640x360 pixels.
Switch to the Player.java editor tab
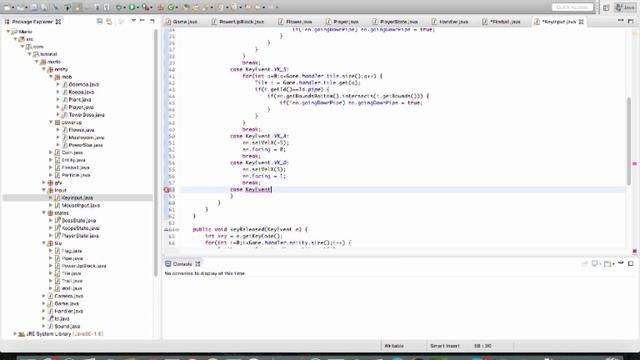[342, 22]
